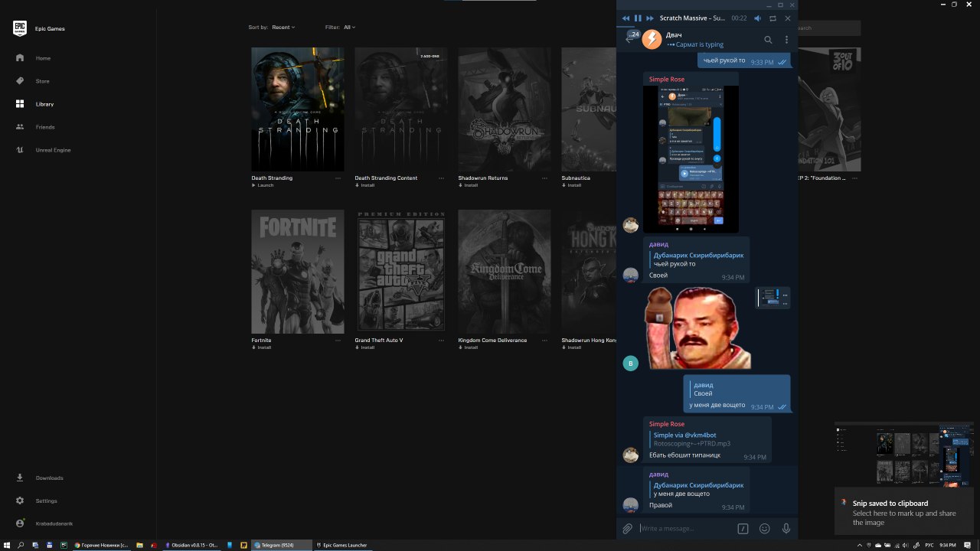Screen dimensions: 980x551
Task: Switch to Obsidian v0.8.15 taskbar window
Action: coord(192,545)
